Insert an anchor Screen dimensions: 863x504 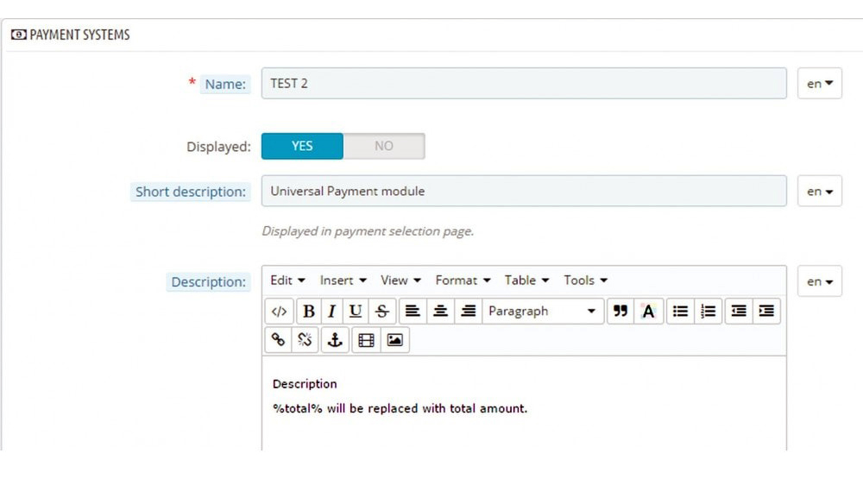click(335, 340)
